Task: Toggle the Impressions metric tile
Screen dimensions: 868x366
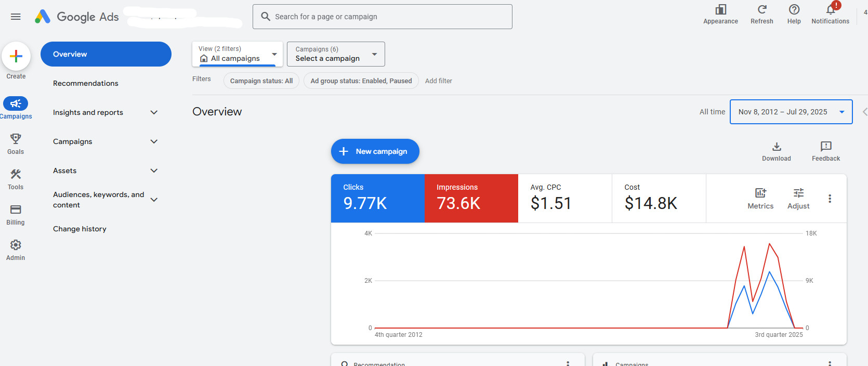Action: tap(471, 198)
